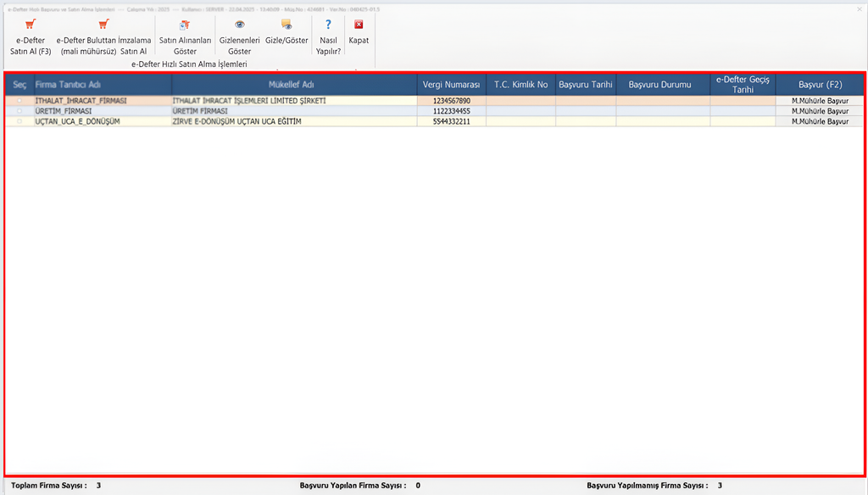Select tax number 1234567890

[452, 101]
